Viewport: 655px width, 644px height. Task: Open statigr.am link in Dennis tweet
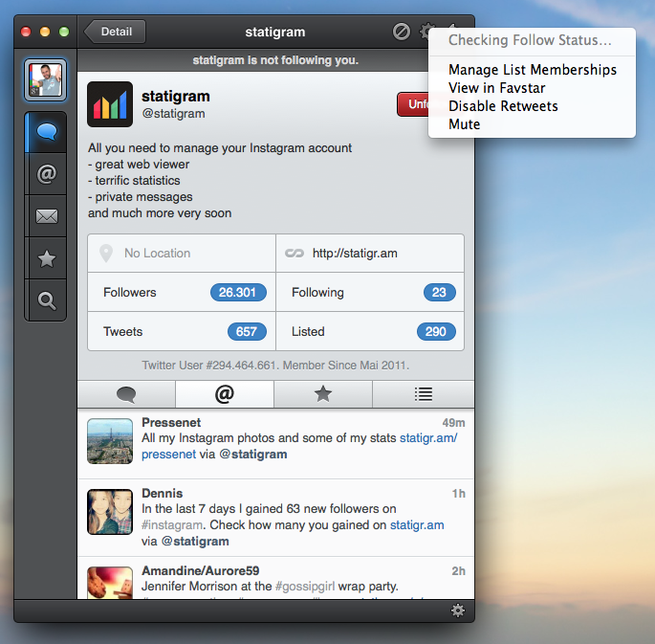(417, 525)
